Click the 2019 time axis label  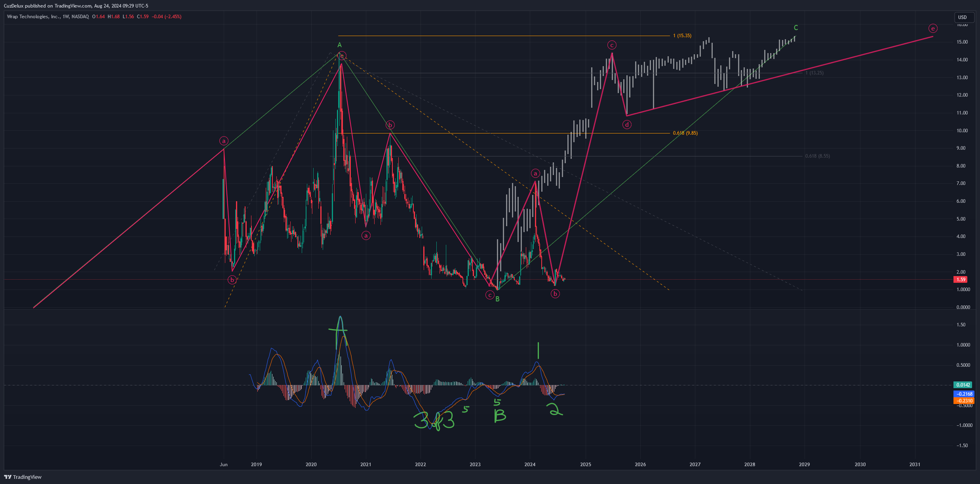(256, 465)
